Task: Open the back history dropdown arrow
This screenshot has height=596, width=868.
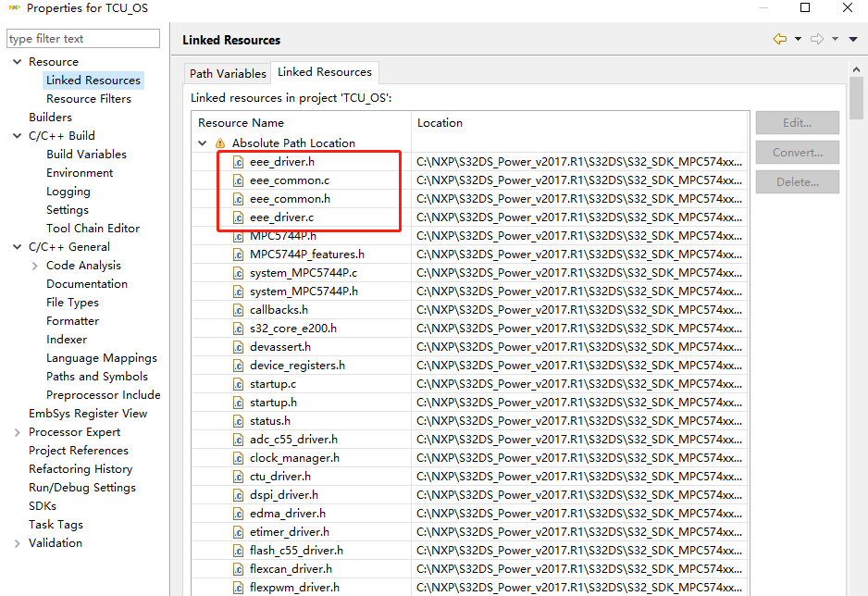Action: tap(798, 39)
